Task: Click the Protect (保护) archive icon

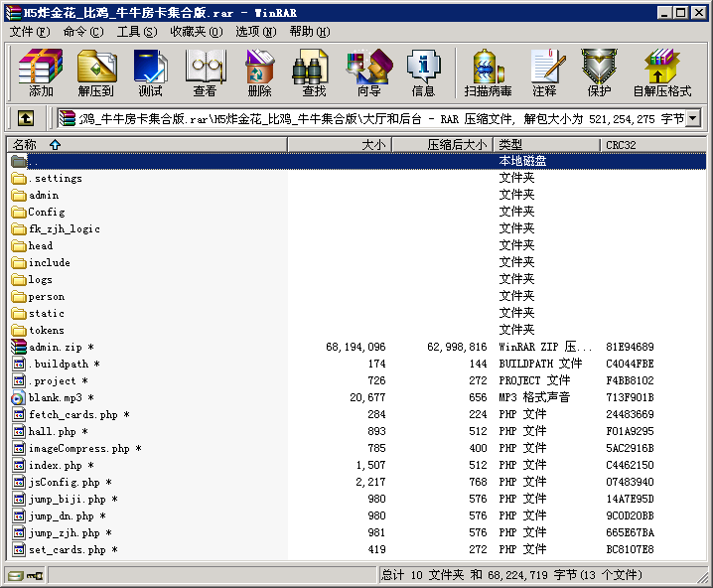Action: point(599,73)
